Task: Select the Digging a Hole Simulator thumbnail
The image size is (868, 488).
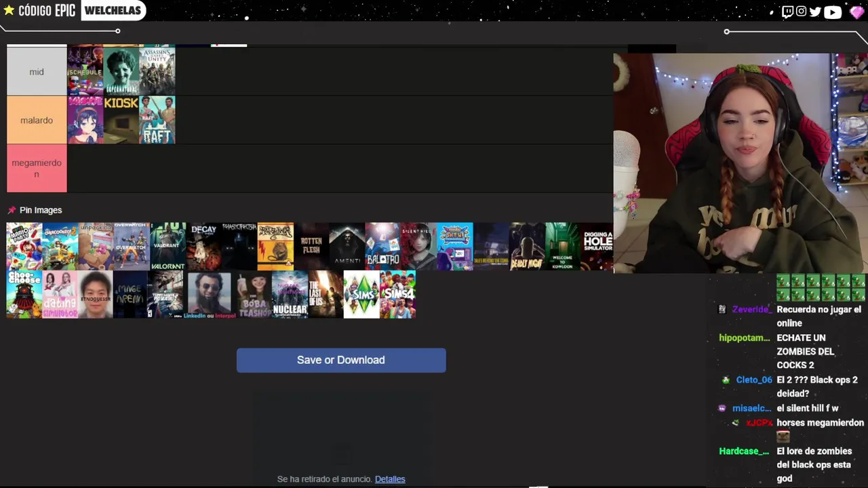Action: (597, 247)
